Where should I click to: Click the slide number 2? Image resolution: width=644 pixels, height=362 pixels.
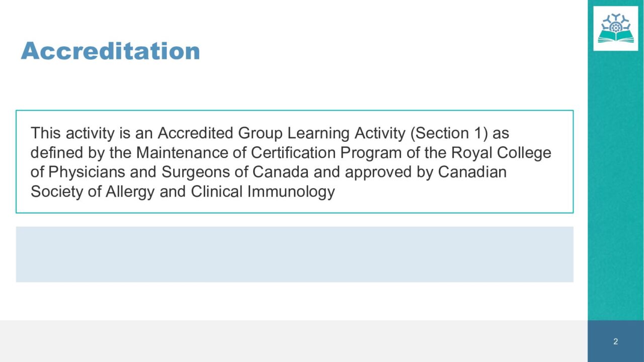615,342
